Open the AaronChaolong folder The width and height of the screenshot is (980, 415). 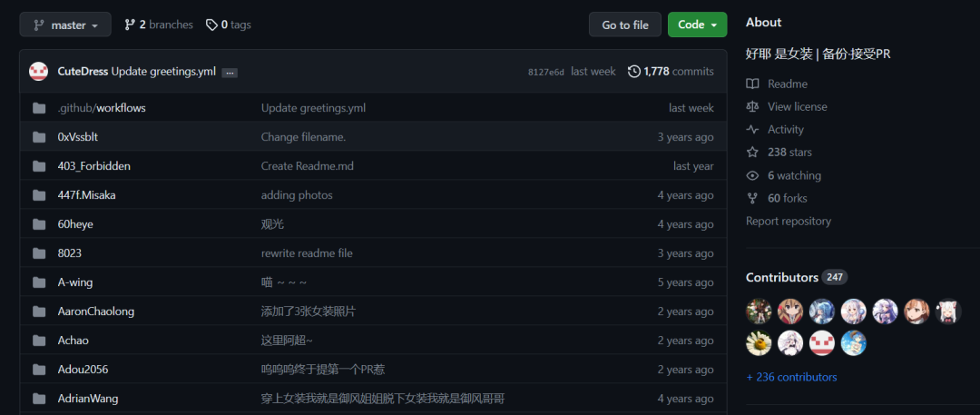click(95, 311)
